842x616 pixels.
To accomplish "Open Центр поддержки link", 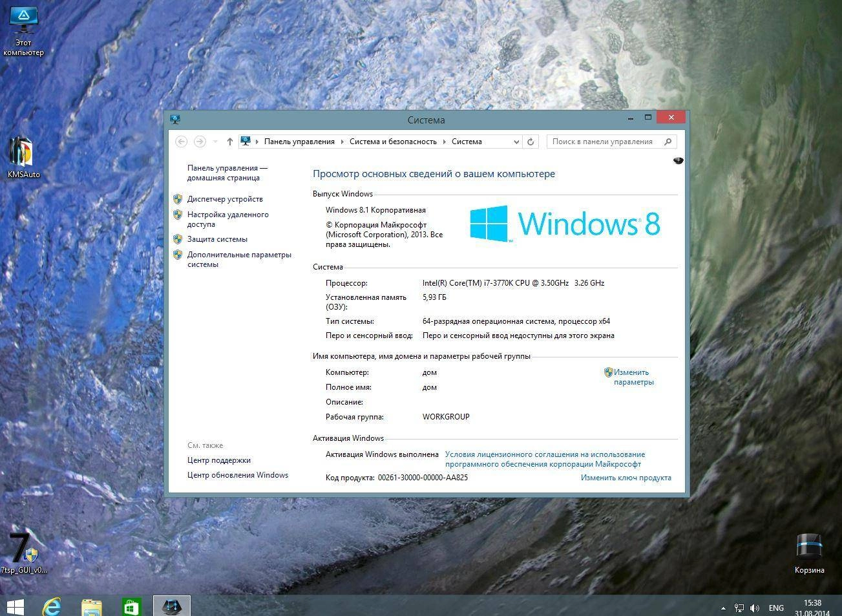I will tap(219, 460).
